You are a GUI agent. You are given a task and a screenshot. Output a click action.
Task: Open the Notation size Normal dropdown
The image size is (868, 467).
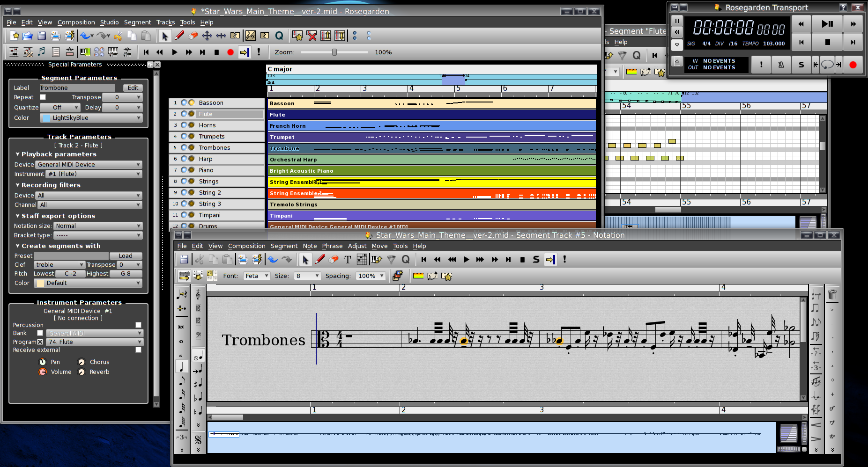click(97, 226)
